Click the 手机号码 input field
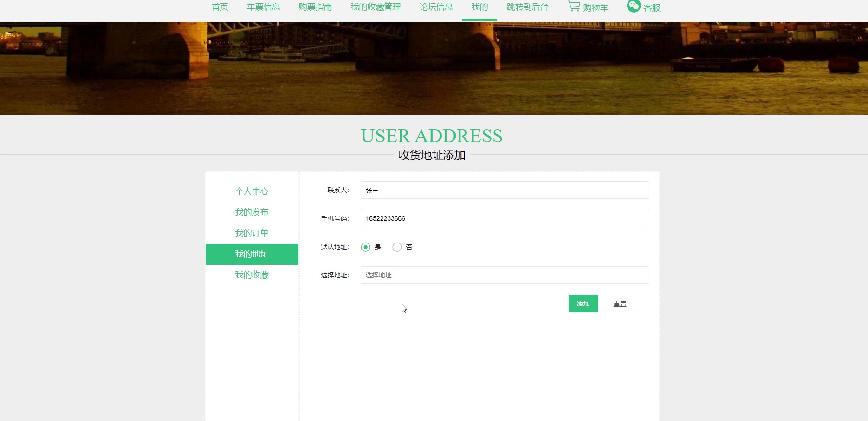 click(505, 218)
